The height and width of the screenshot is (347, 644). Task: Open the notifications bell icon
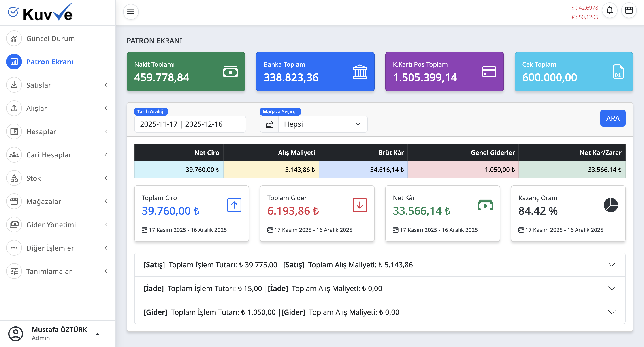tap(610, 10)
